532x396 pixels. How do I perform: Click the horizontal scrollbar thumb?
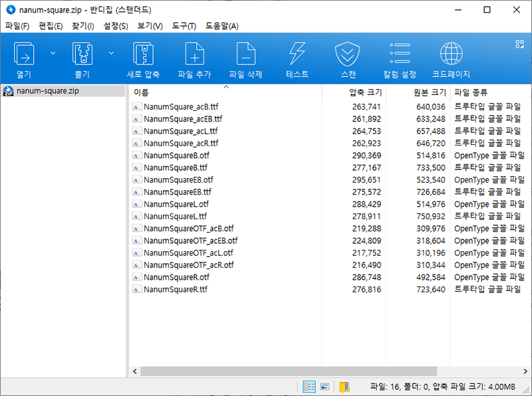(289, 371)
